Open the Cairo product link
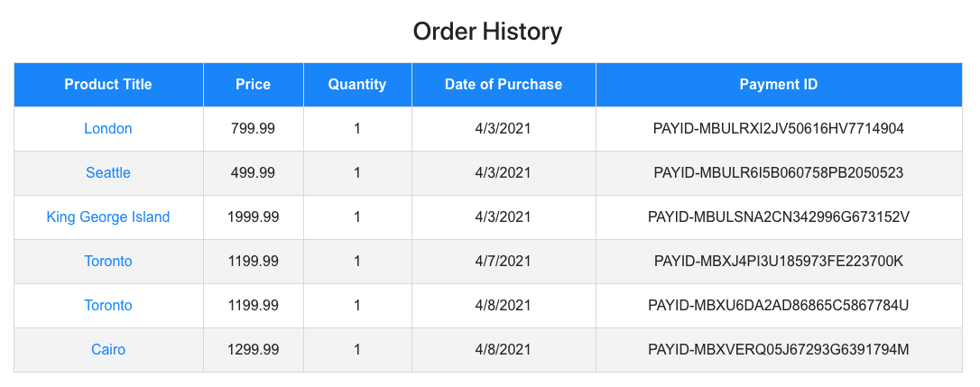 [108, 349]
